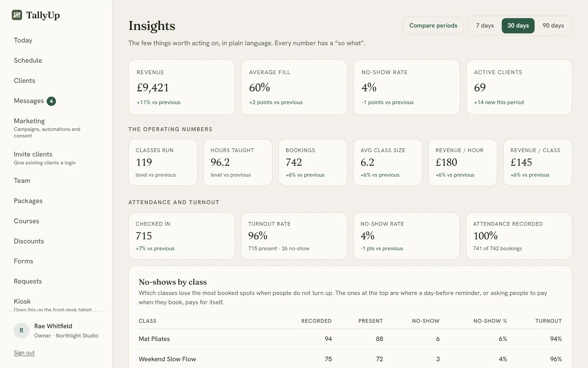Select the Bookings 742 card
Viewport: 588px width, 368px height.
pyautogui.click(x=313, y=162)
